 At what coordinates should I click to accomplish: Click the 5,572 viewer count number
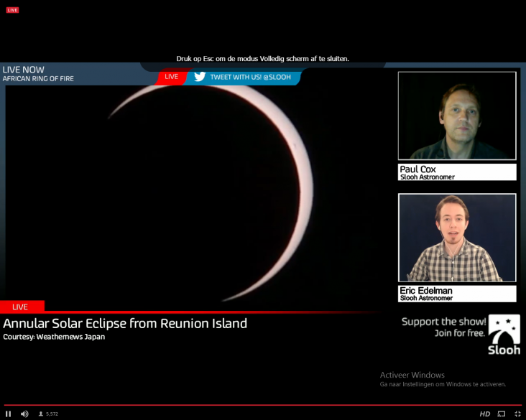tap(52, 414)
